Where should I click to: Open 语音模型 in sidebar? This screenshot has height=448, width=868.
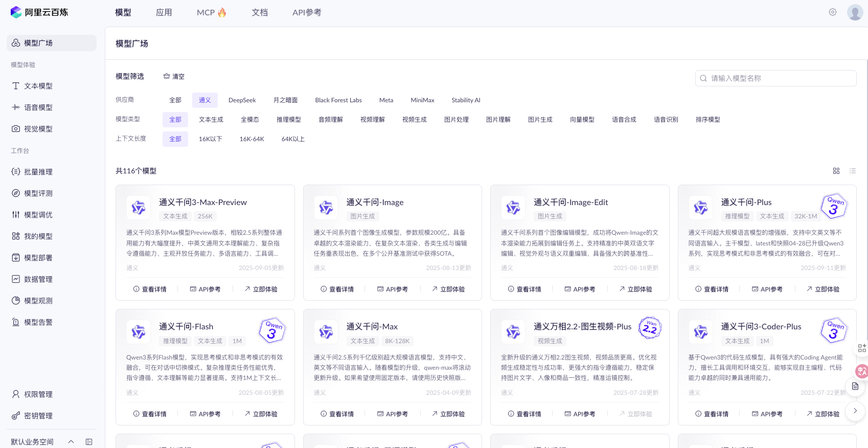(x=52, y=107)
